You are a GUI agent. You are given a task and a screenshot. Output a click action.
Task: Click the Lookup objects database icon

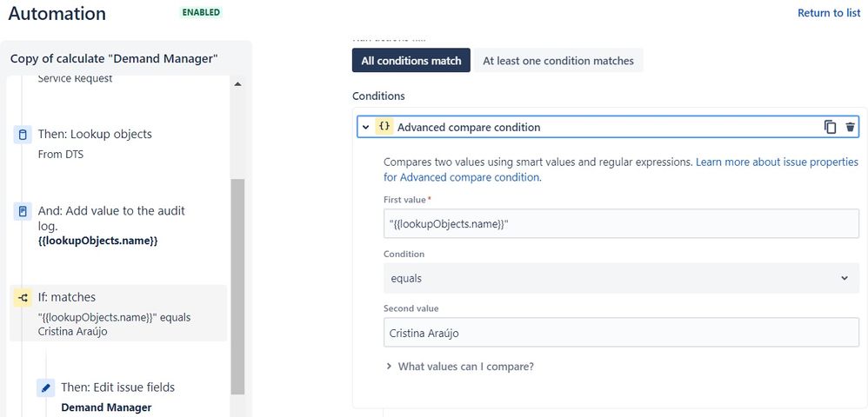pyautogui.click(x=23, y=135)
